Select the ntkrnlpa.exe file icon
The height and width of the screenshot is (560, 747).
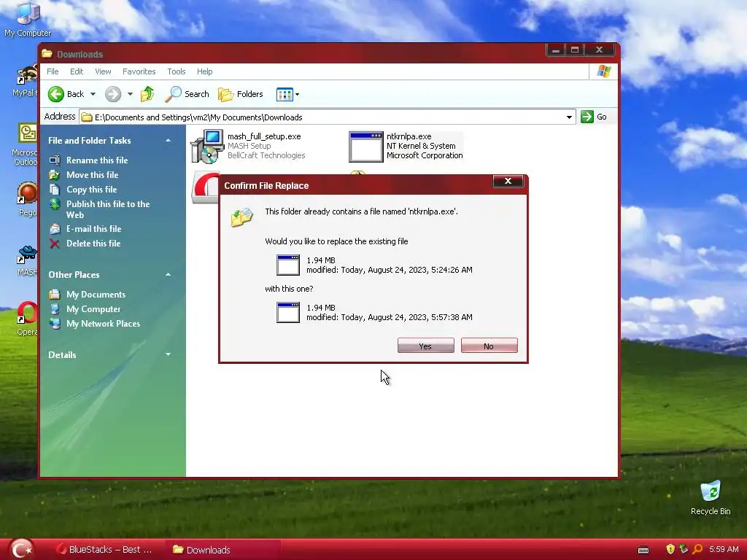pyautogui.click(x=366, y=147)
